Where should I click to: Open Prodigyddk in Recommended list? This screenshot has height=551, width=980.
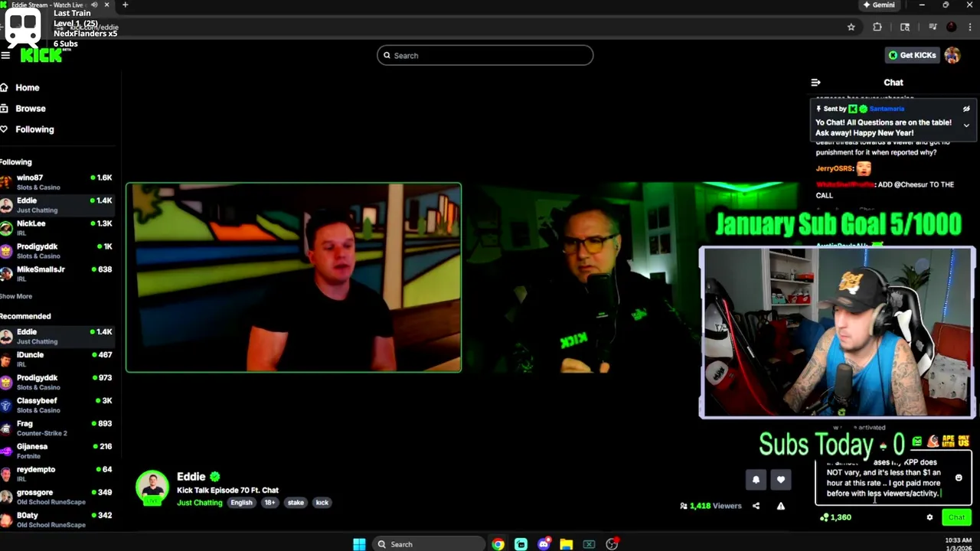pyautogui.click(x=57, y=382)
